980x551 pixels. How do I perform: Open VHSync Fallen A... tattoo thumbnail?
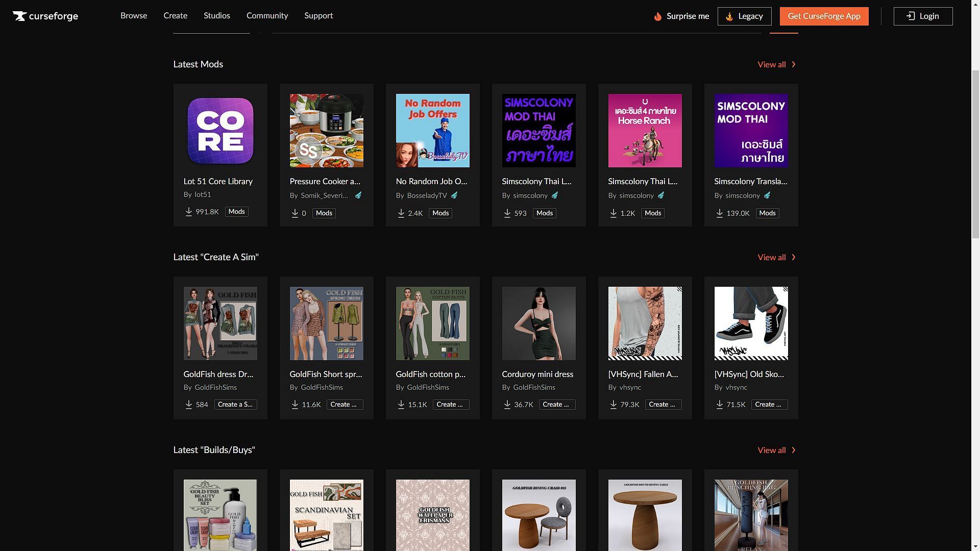[x=645, y=323]
